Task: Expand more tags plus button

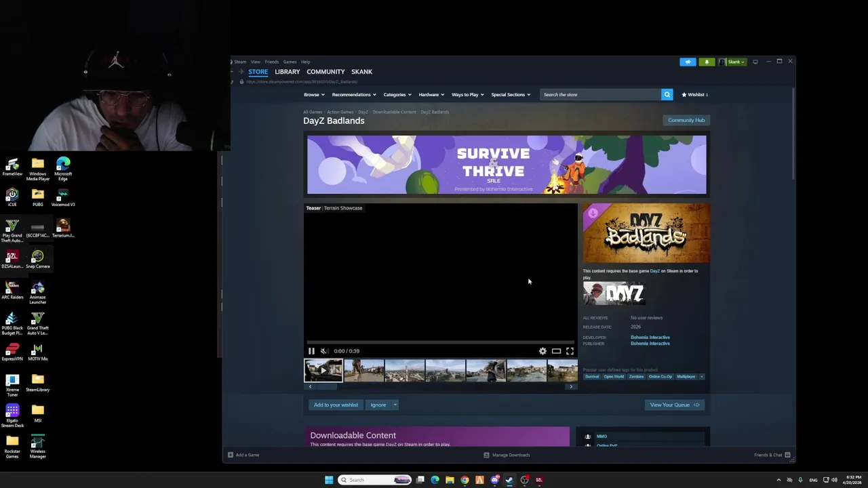Action: click(x=702, y=377)
